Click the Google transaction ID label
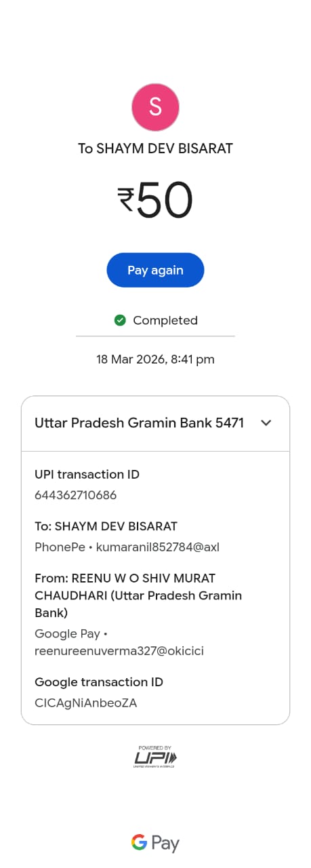This screenshot has height=868, width=311. coord(99,682)
